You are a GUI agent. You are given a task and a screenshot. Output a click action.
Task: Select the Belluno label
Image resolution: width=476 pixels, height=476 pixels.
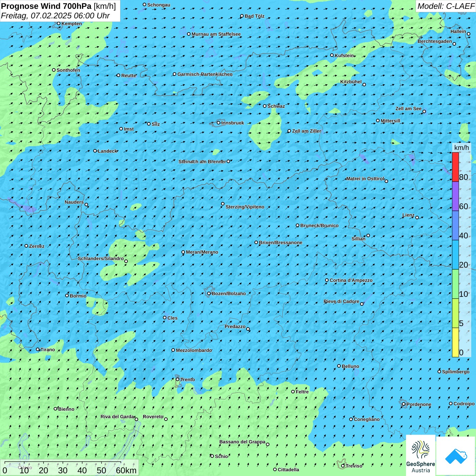pyautogui.click(x=350, y=366)
